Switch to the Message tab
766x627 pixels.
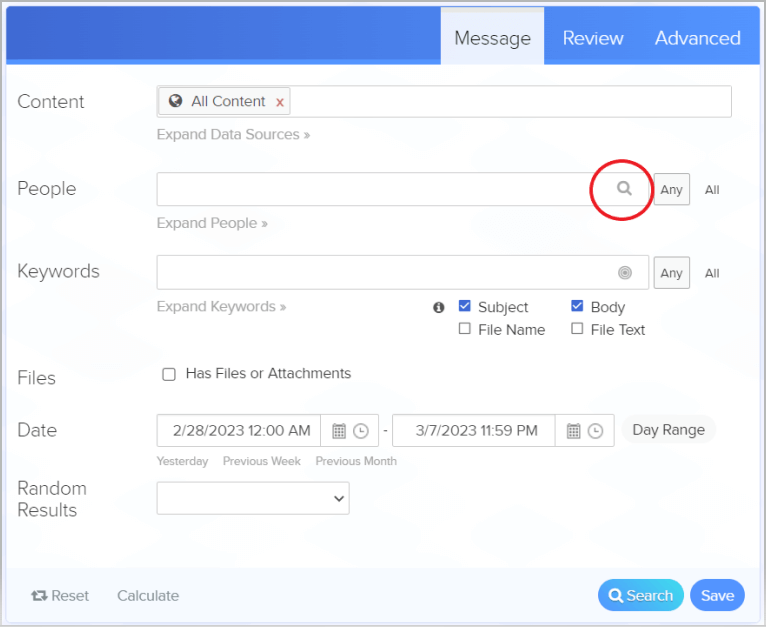click(492, 38)
